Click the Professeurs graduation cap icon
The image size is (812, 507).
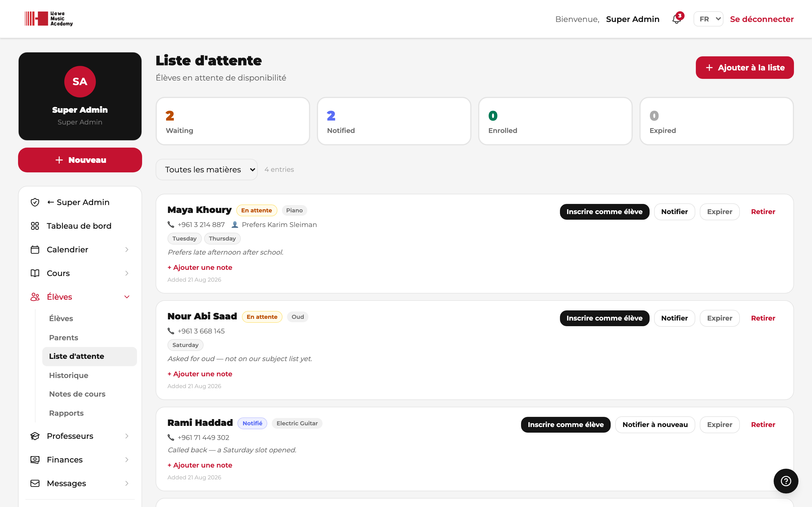[35, 436]
